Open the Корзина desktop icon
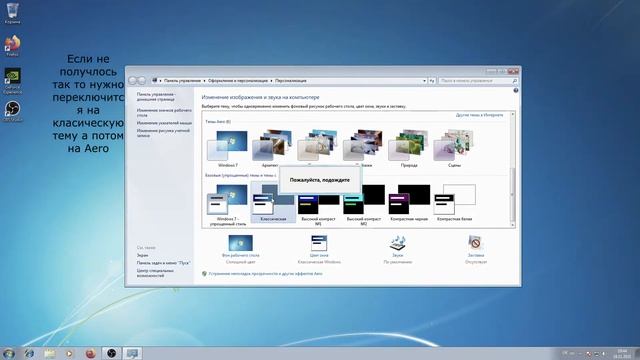 [x=13, y=13]
